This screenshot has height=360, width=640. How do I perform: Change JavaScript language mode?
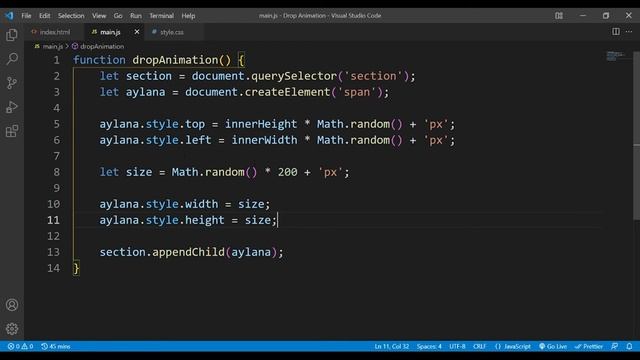tap(513, 346)
